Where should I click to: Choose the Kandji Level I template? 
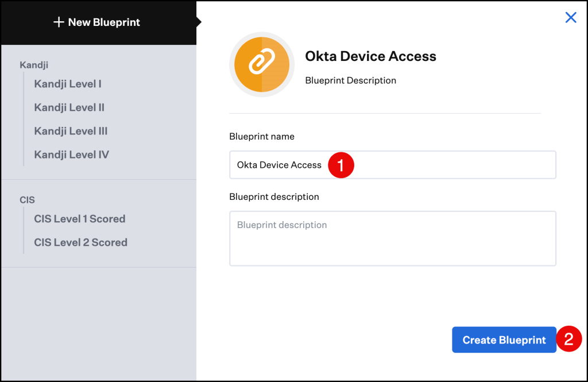(68, 84)
